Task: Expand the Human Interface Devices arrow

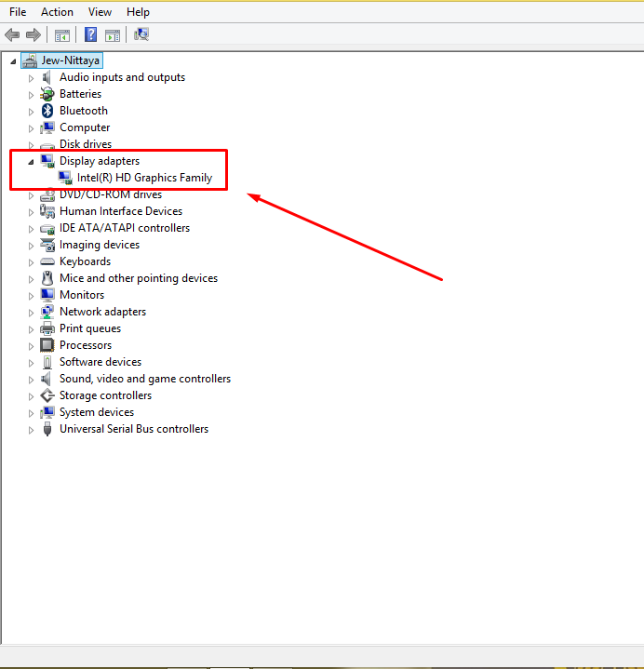Action: pyautogui.click(x=31, y=212)
